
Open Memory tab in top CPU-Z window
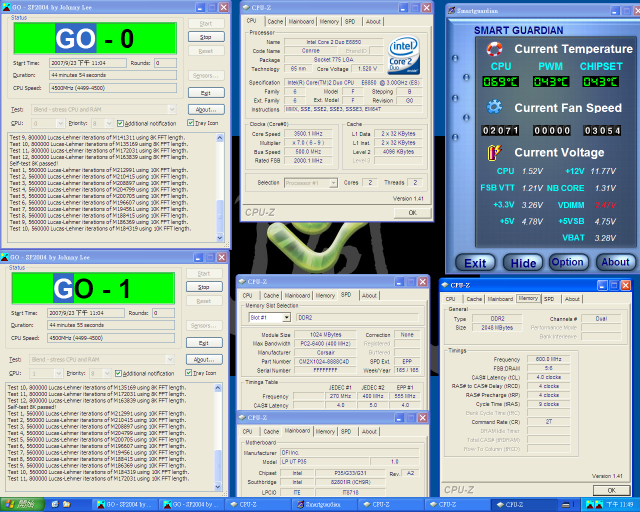pyautogui.click(x=329, y=22)
